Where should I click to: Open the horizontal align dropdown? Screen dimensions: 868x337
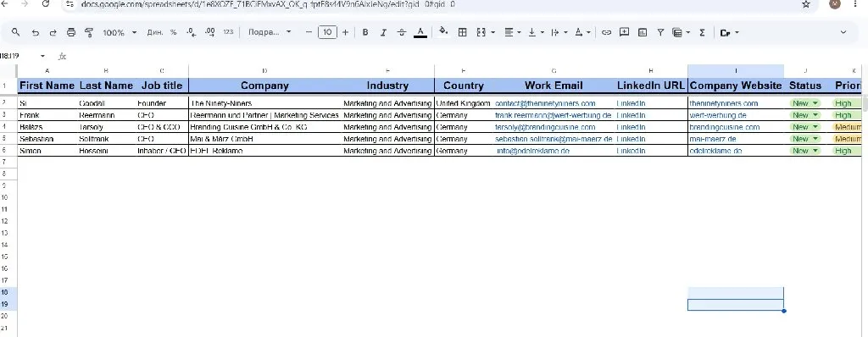click(x=513, y=33)
